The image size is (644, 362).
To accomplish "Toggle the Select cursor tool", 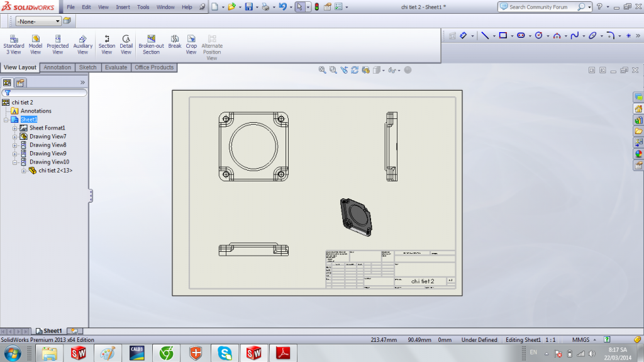I will pos(300,6).
